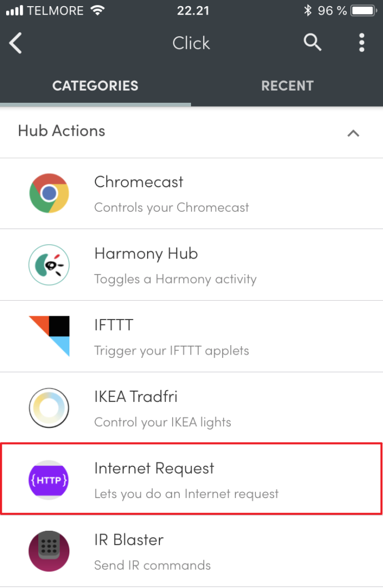Tap the Hub Actions header label

click(x=62, y=131)
